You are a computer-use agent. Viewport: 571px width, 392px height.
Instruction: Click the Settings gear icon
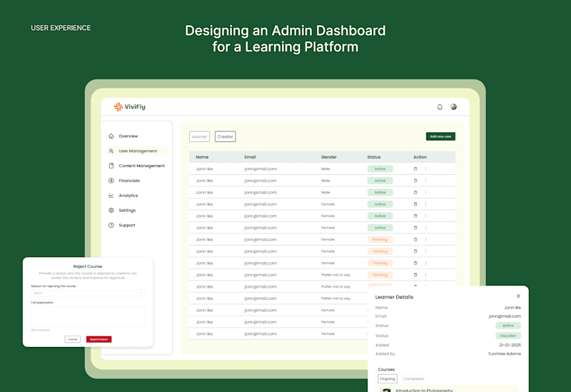click(111, 210)
